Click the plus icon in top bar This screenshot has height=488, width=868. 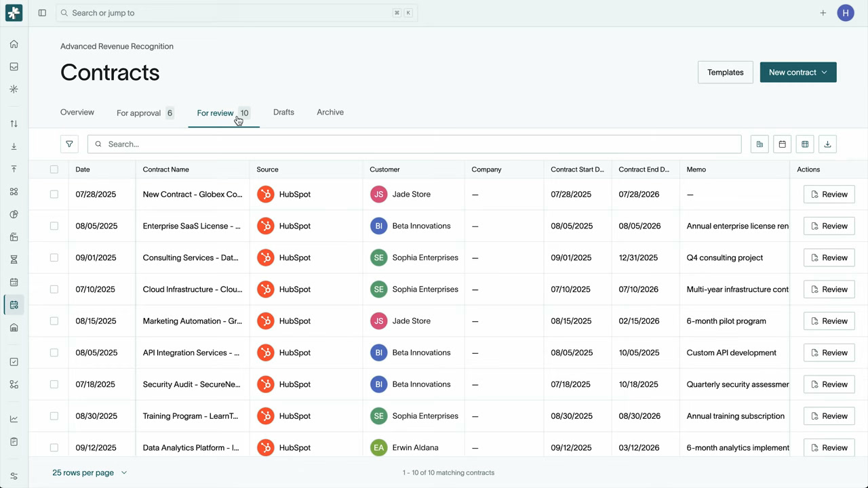click(823, 13)
